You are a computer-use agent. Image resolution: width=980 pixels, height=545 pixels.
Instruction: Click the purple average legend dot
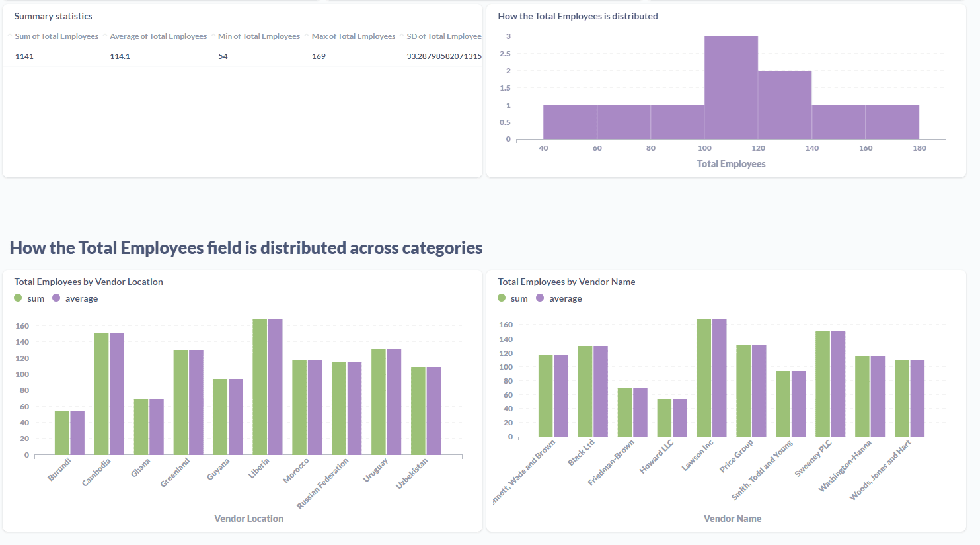click(x=57, y=298)
